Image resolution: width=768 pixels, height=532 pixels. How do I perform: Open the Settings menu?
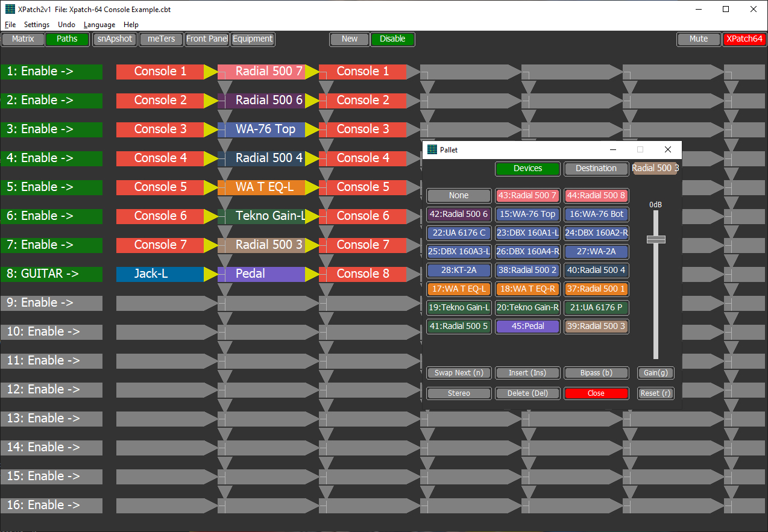pyautogui.click(x=37, y=25)
